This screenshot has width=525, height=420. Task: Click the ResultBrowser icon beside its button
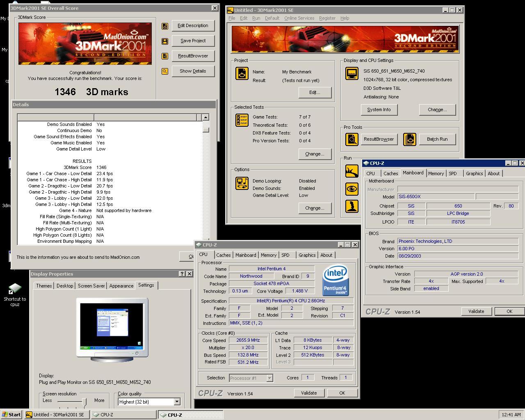[165, 56]
